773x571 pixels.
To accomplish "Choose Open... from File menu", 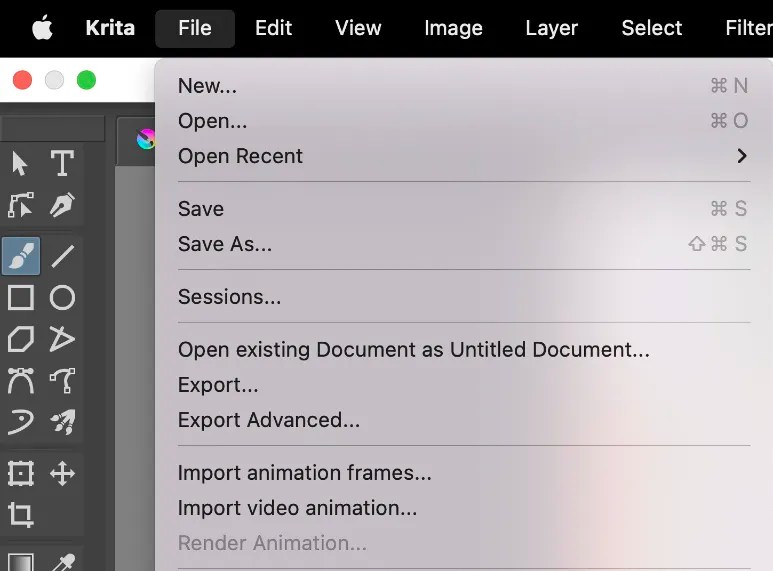I will tap(463, 121).
